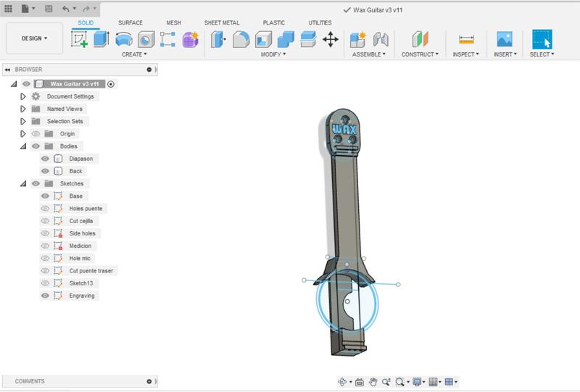Select the Rectangular Pattern tool
The height and width of the screenshot is (392, 580).
click(x=167, y=39)
